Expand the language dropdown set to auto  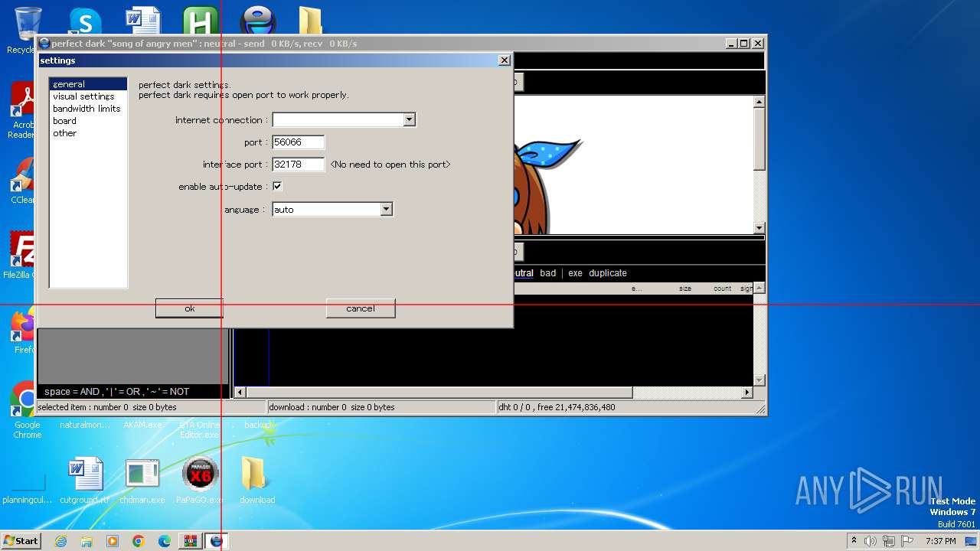[x=387, y=209]
